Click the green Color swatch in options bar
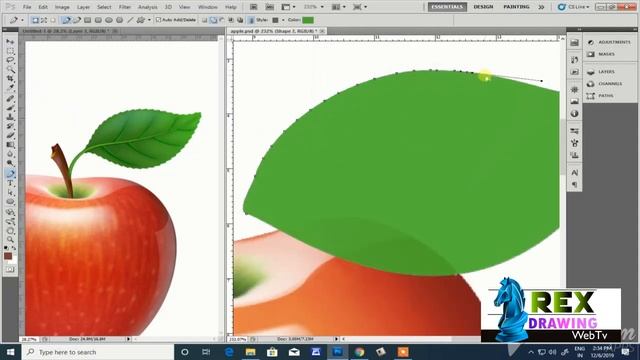 tap(308, 20)
